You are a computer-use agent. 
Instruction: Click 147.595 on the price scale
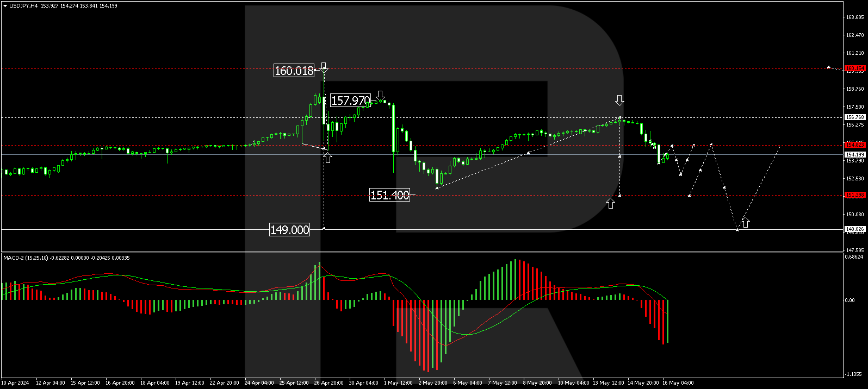(x=855, y=250)
